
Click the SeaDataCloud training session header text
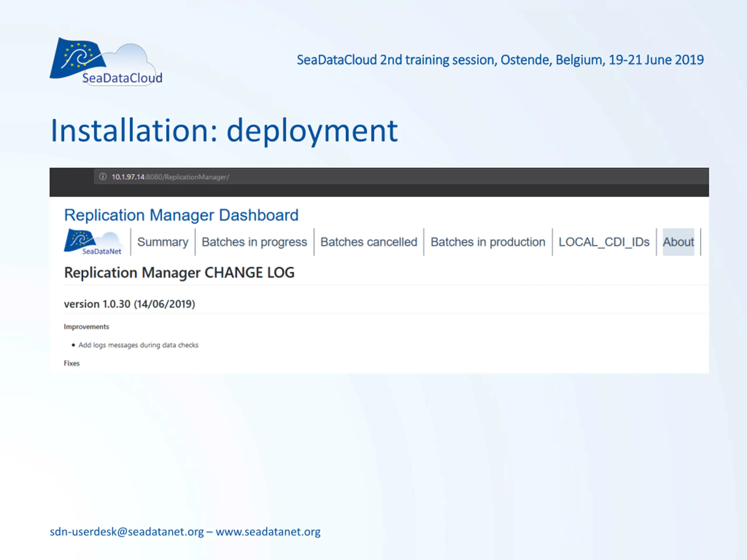pyautogui.click(x=500, y=60)
